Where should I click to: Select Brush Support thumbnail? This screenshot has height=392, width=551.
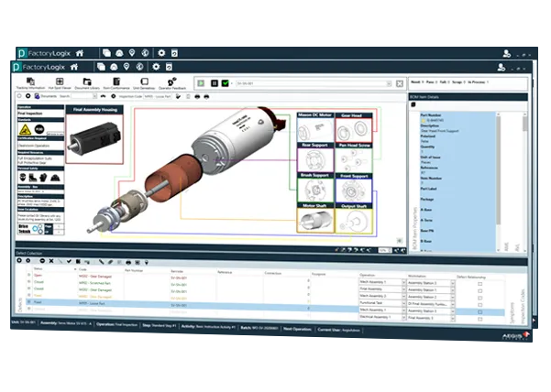pyautogui.click(x=315, y=188)
